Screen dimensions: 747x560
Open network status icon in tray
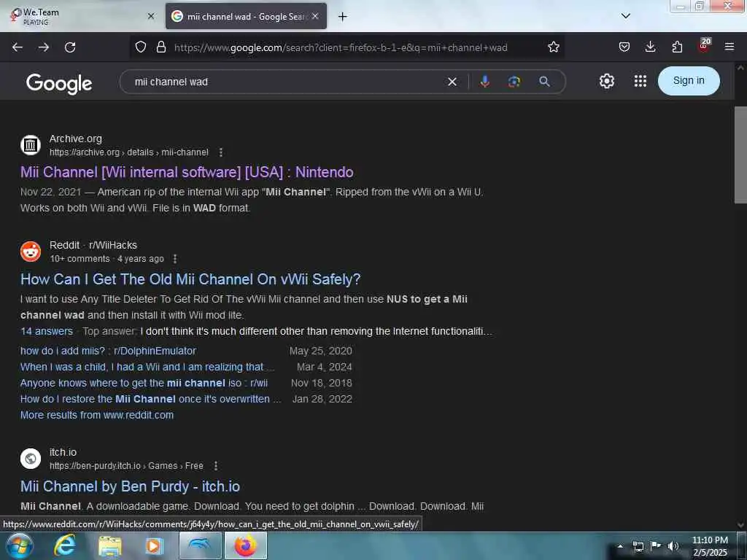coord(638,547)
